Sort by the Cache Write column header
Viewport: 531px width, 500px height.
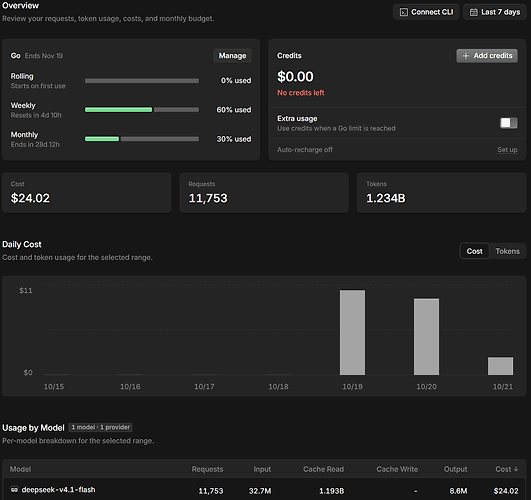pyautogui.click(x=397, y=469)
